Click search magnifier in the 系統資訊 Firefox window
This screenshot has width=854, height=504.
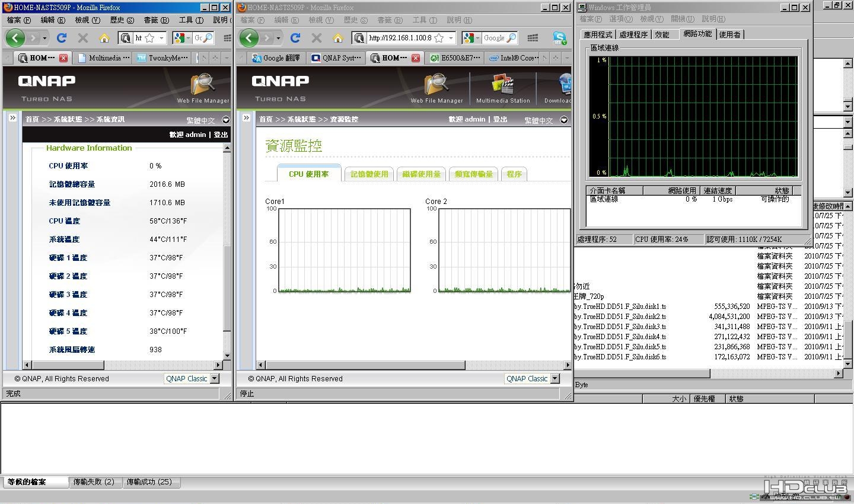click(208, 38)
